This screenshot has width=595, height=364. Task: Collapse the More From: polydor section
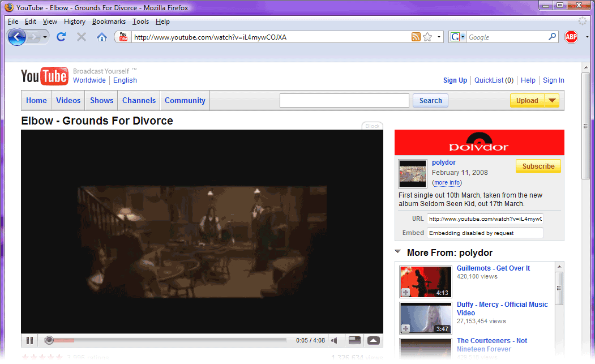coord(398,252)
